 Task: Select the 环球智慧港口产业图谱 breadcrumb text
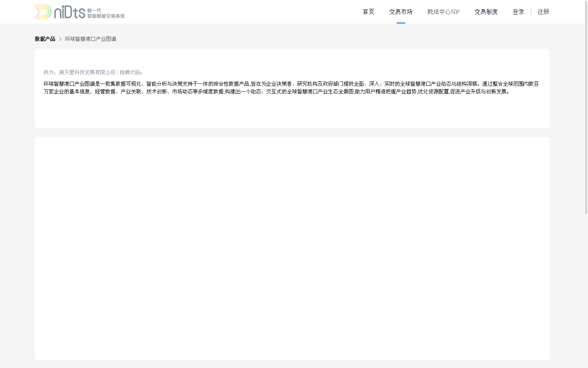[90, 39]
